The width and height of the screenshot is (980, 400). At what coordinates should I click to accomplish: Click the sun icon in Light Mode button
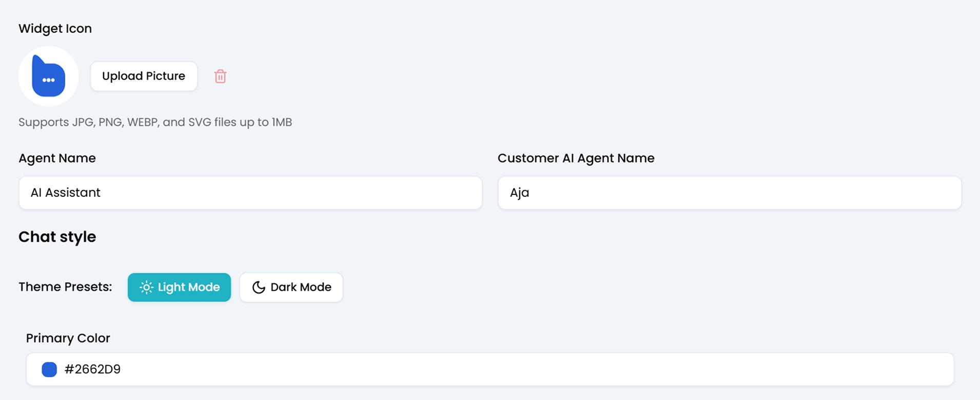(x=146, y=287)
